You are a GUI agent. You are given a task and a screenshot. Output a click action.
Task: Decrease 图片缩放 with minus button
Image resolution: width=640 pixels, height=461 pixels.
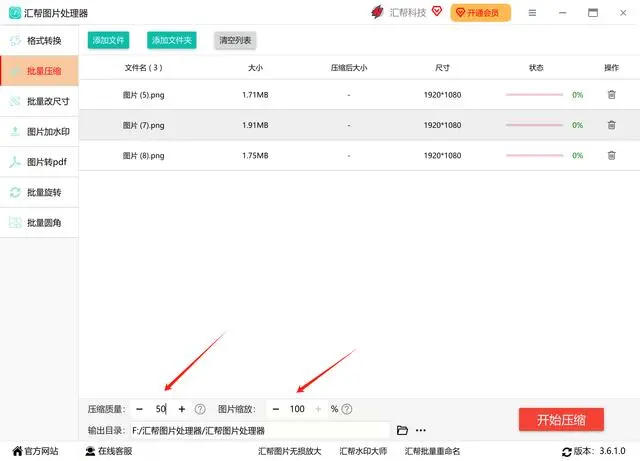[276, 409]
